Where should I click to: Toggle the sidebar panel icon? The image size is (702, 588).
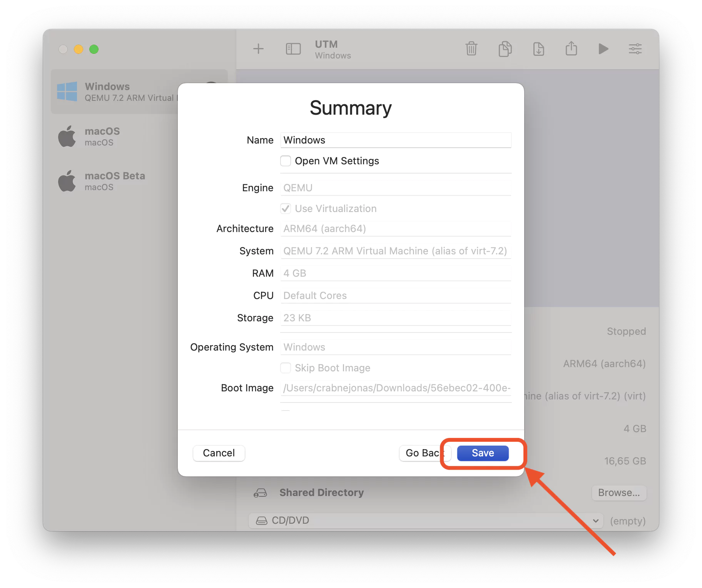(293, 49)
